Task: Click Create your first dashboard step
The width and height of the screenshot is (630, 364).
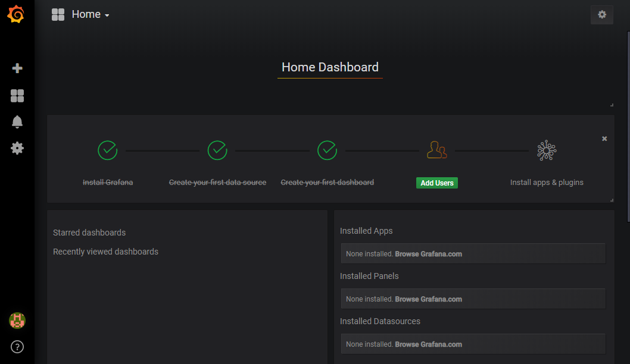Action: pyautogui.click(x=327, y=183)
